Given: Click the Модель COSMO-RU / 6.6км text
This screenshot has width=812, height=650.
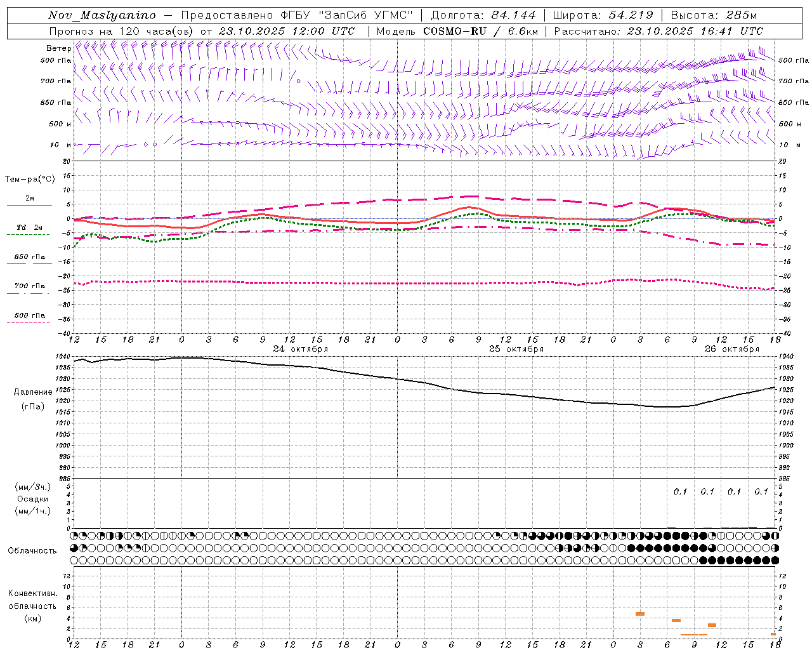Looking at the screenshot, I should [457, 31].
